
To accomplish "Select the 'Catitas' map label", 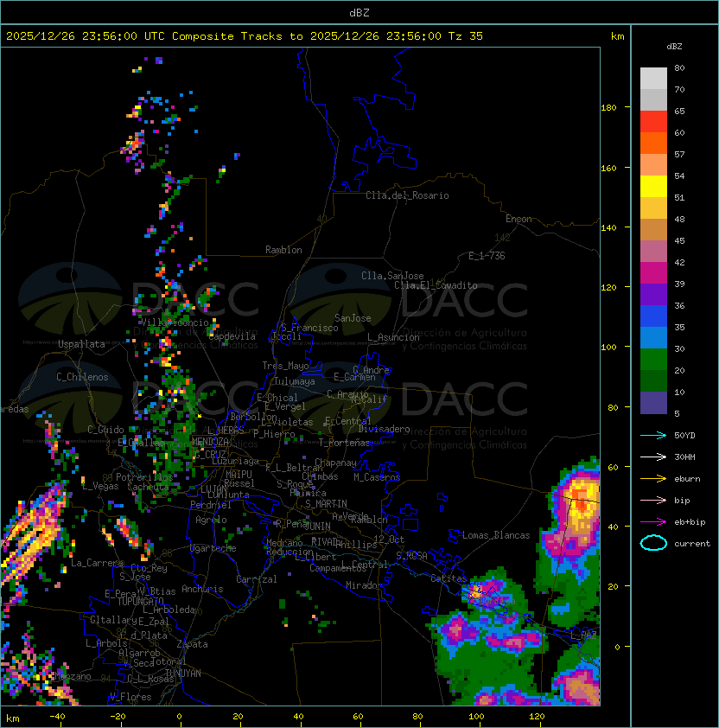I will tap(449, 578).
